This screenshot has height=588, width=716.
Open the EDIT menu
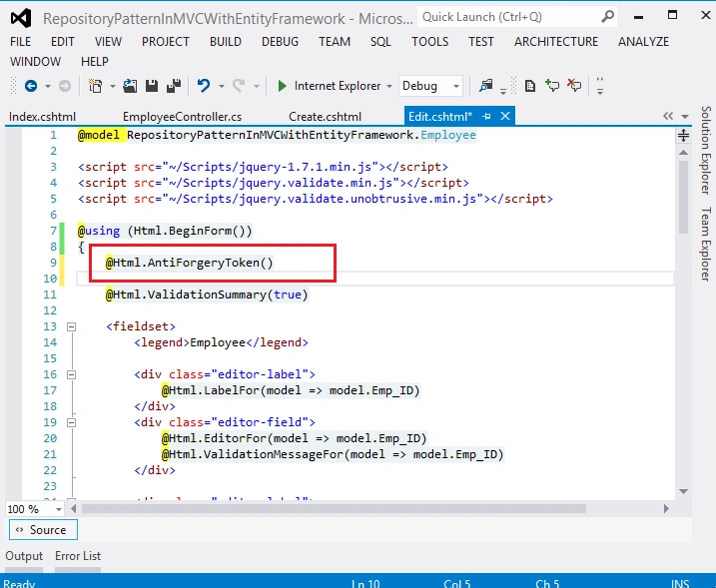coord(63,42)
